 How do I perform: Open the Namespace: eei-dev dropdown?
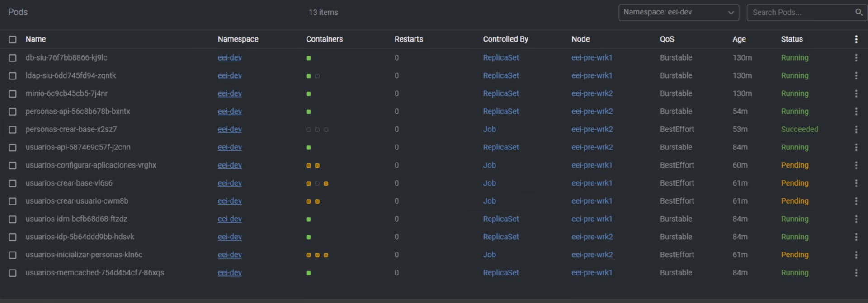coord(678,13)
